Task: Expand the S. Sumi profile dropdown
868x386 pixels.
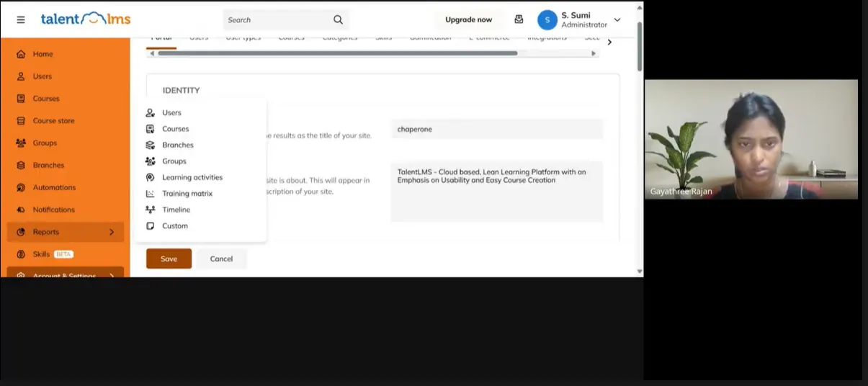Action: point(617,19)
